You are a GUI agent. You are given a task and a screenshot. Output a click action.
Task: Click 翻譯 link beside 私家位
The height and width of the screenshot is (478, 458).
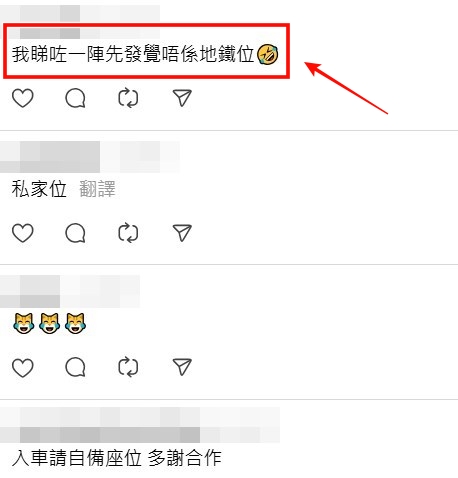97,189
